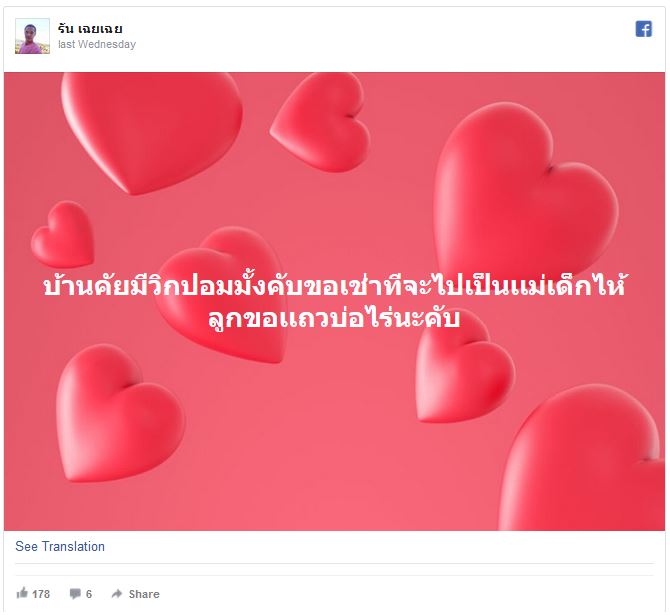Open comments via the speech bubble icon

75,594
